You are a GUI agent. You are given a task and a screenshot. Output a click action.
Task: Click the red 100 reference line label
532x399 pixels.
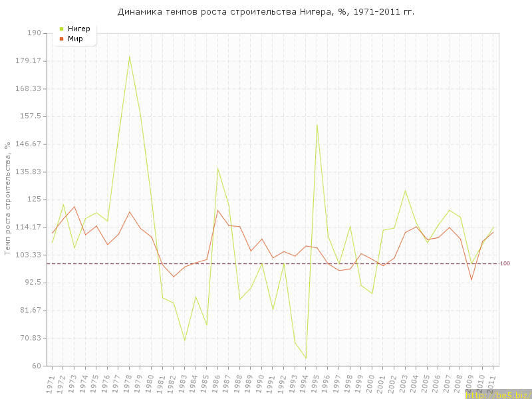(x=505, y=264)
